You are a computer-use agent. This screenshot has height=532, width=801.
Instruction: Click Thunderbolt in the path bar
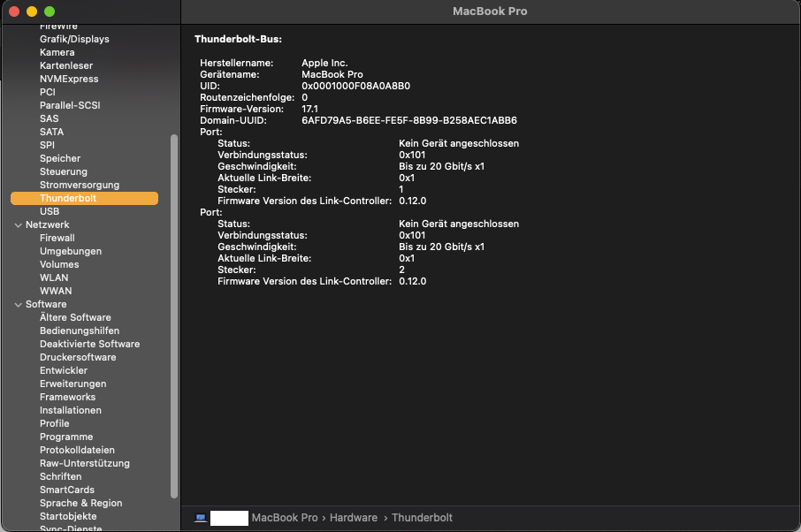(x=422, y=518)
